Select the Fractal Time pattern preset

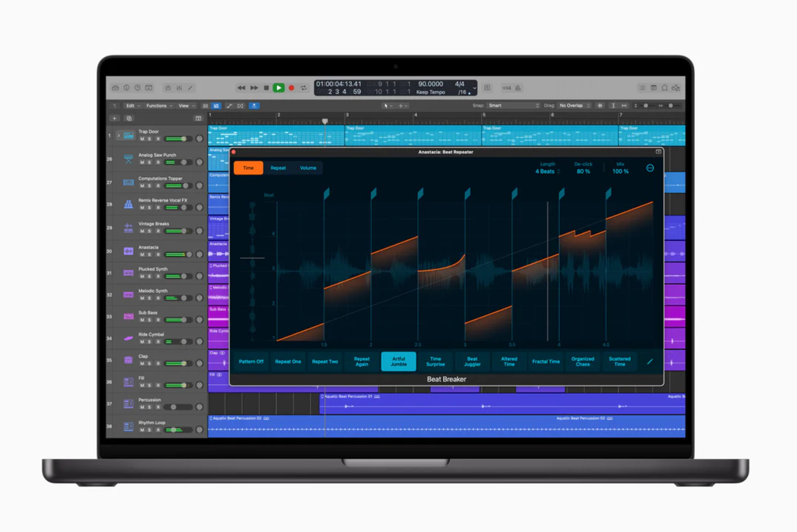(x=545, y=361)
